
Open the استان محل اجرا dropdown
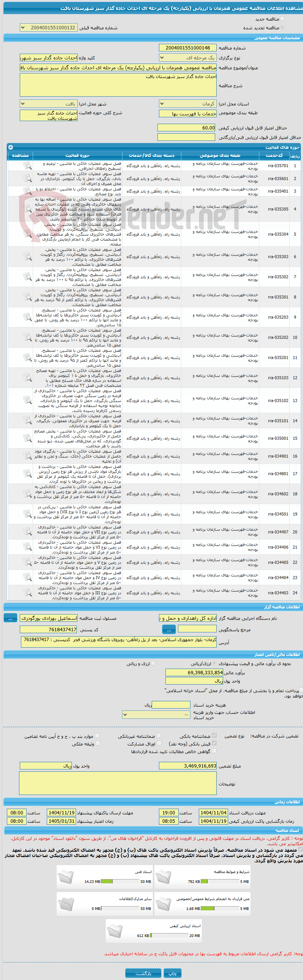pyautogui.click(x=188, y=104)
